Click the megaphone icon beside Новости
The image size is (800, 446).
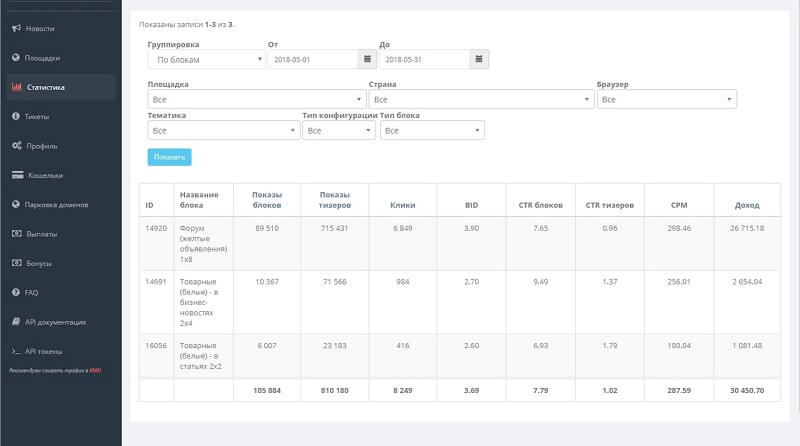[16, 28]
